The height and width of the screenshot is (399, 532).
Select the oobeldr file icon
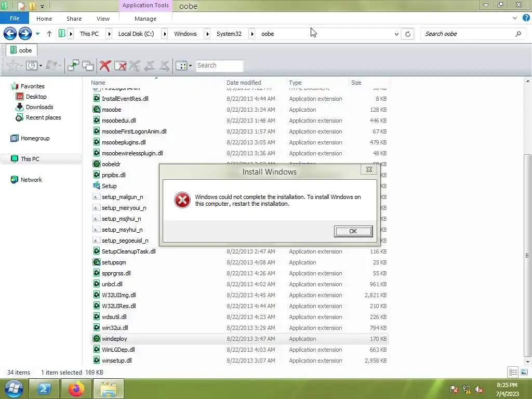(x=96, y=164)
